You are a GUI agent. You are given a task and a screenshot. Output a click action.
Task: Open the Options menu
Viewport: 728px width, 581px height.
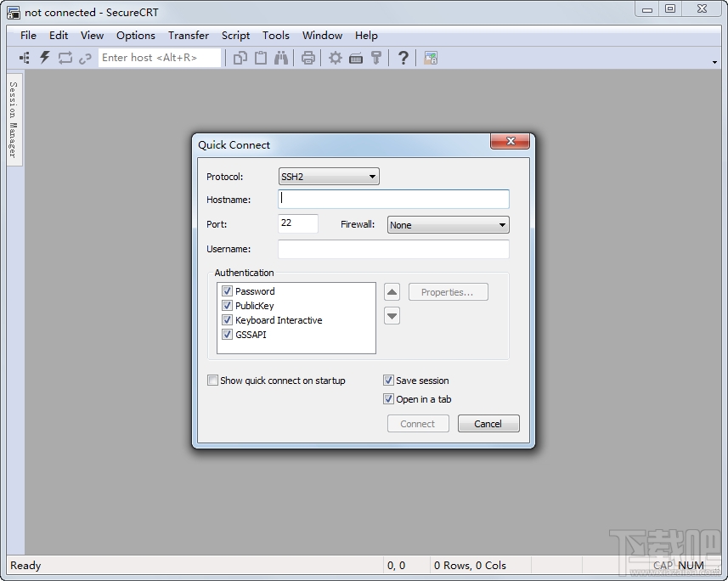[136, 36]
